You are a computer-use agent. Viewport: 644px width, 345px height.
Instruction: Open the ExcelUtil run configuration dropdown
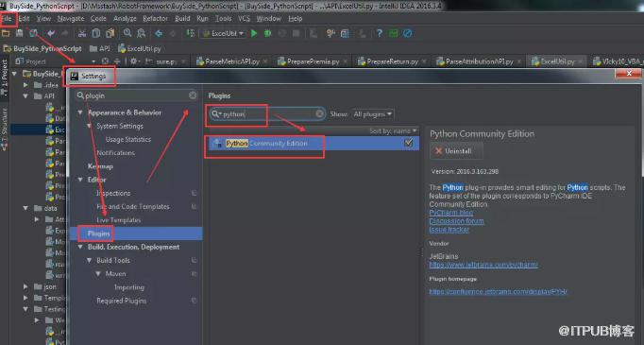pos(224,33)
